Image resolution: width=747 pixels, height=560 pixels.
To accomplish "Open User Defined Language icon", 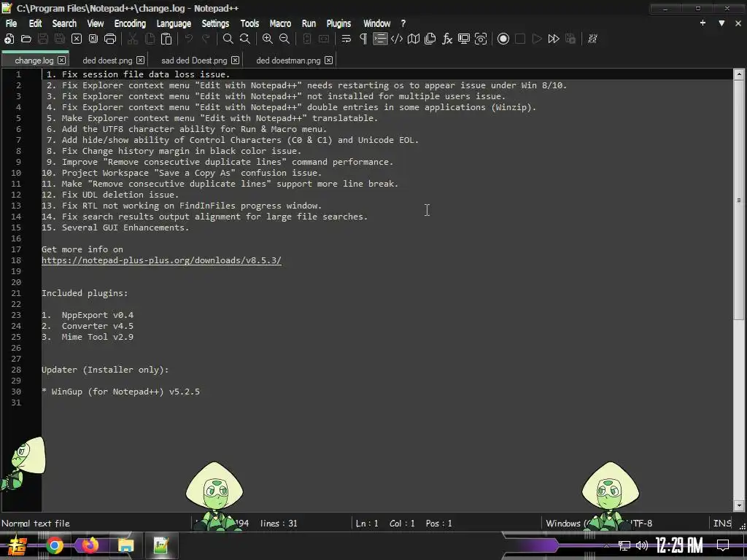I will pyautogui.click(x=397, y=39).
